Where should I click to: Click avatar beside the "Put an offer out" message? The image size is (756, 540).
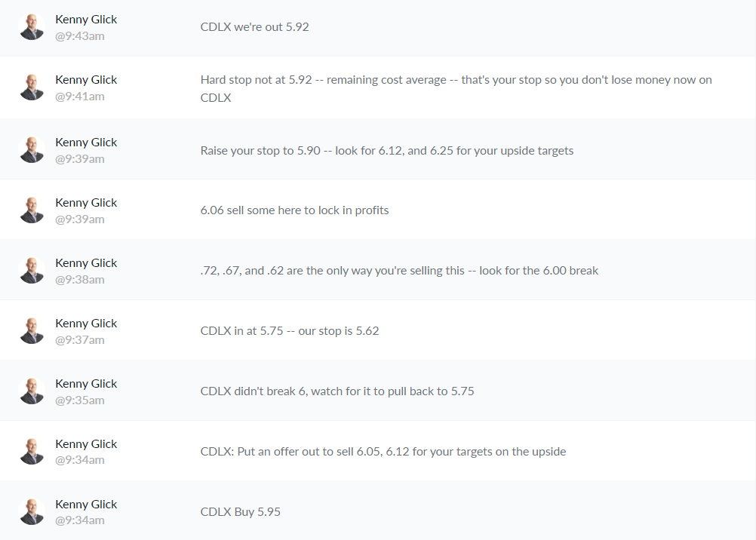point(32,452)
